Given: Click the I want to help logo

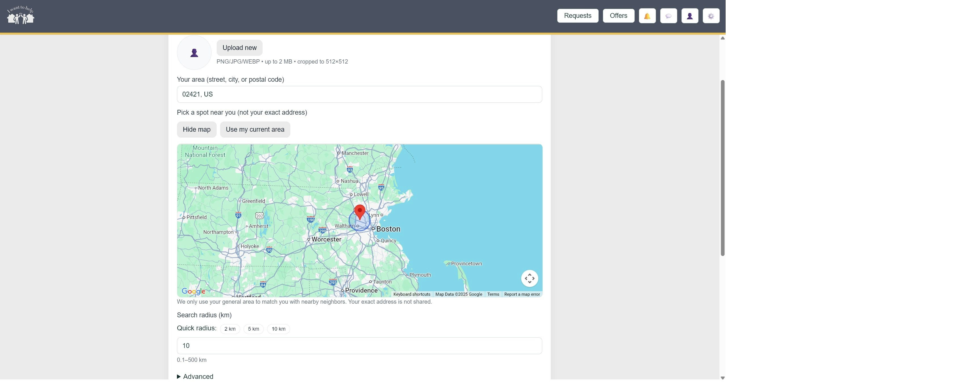Looking at the screenshot, I should 20,15.
